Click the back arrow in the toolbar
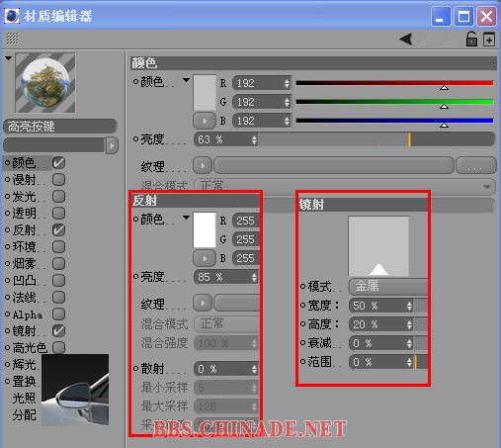Viewport: 501px width, 448px height. pyautogui.click(x=405, y=39)
